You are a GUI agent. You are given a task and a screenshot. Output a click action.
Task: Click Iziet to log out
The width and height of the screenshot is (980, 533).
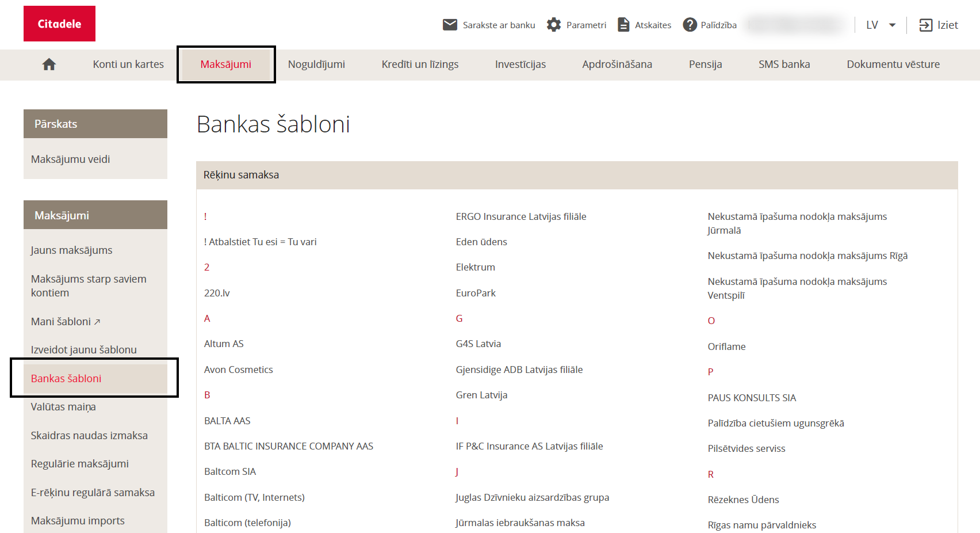coord(947,25)
